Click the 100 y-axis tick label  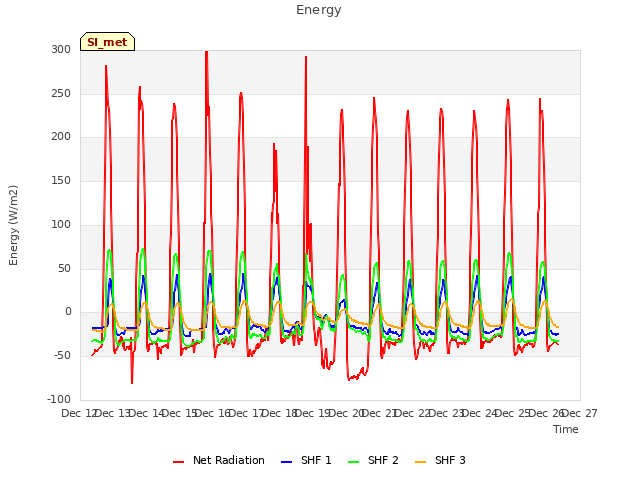point(61,224)
